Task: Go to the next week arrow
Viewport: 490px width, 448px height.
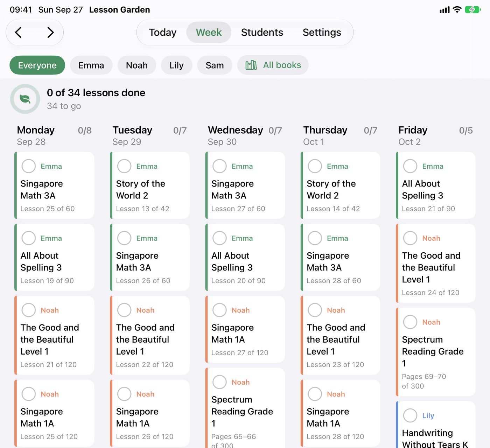Action: click(x=51, y=33)
